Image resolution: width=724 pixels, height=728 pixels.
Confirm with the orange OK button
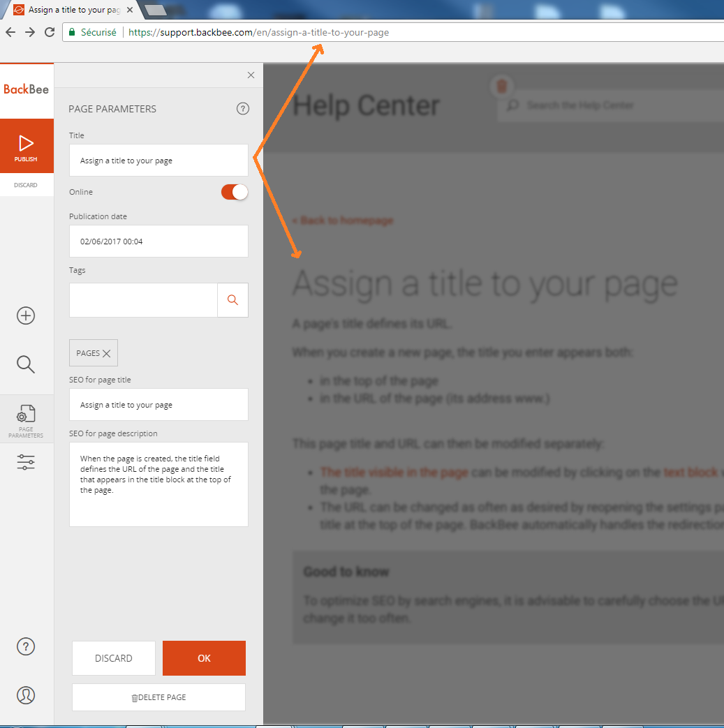point(204,658)
